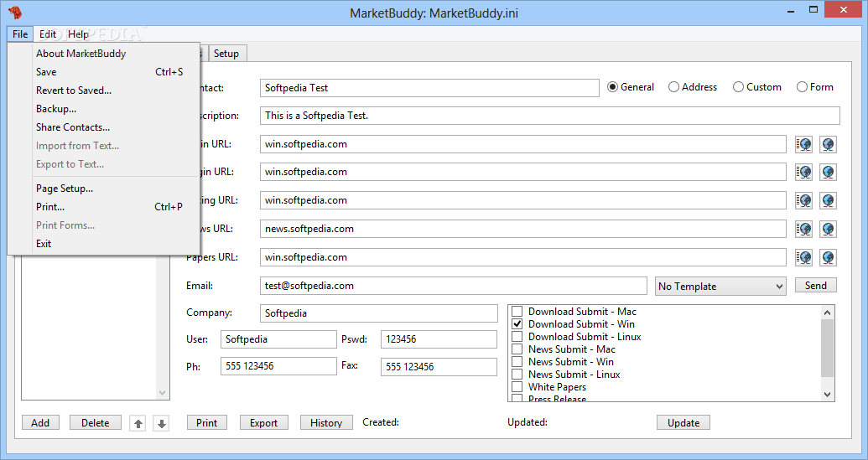Screen dimensions: 868x460
Task: Open the Edit menu
Action: click(x=48, y=34)
